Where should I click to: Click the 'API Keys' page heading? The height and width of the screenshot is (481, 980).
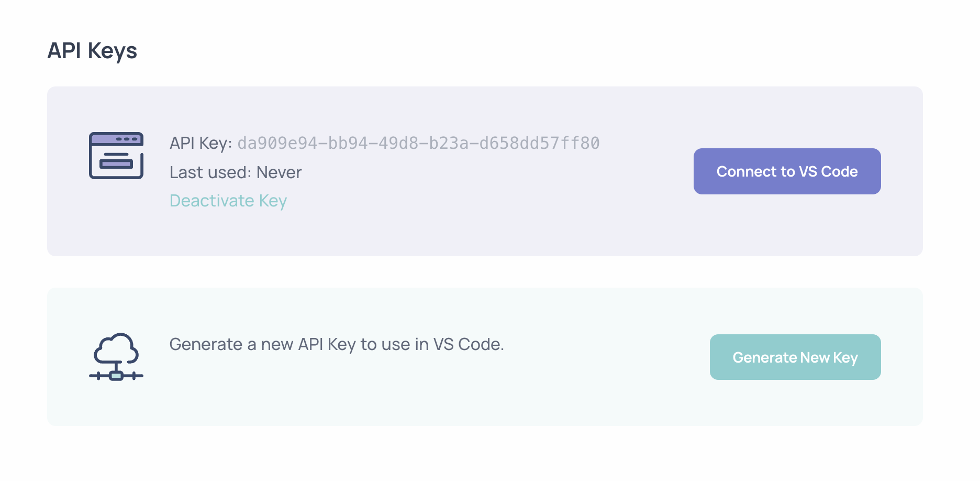[92, 51]
